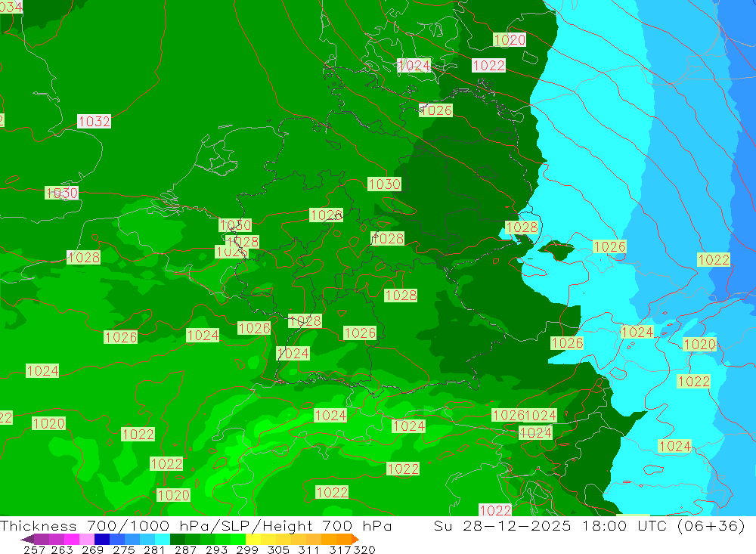Click the legend value 281
This screenshot has width=756, height=554.
(154, 549)
